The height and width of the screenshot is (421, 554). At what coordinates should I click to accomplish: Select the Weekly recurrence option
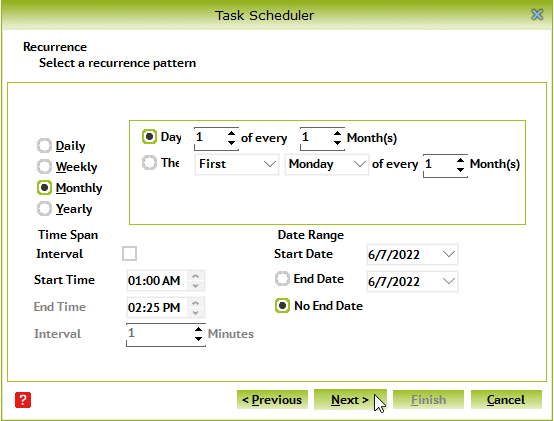[44, 166]
